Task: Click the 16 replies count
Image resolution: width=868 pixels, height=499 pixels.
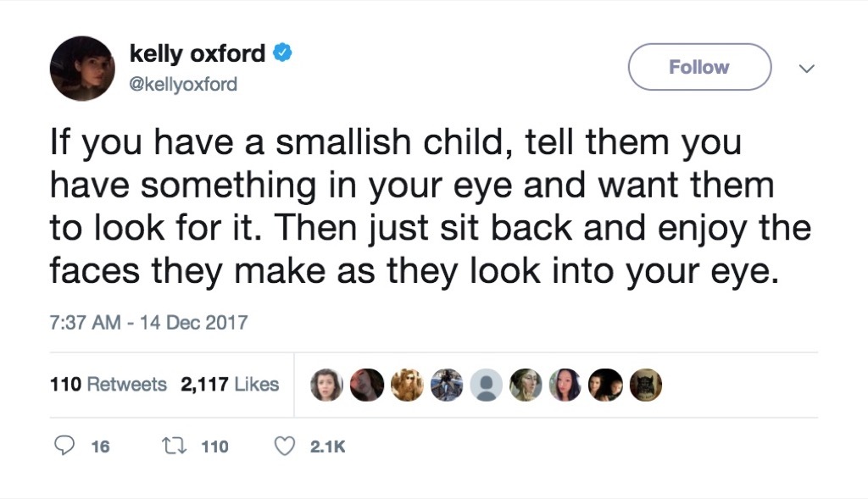Action: pos(99,444)
